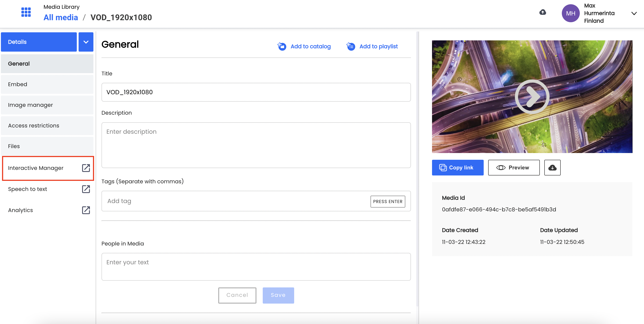Open Analytics external link icon
Viewport: 644px width, 324px height.
pos(86,210)
